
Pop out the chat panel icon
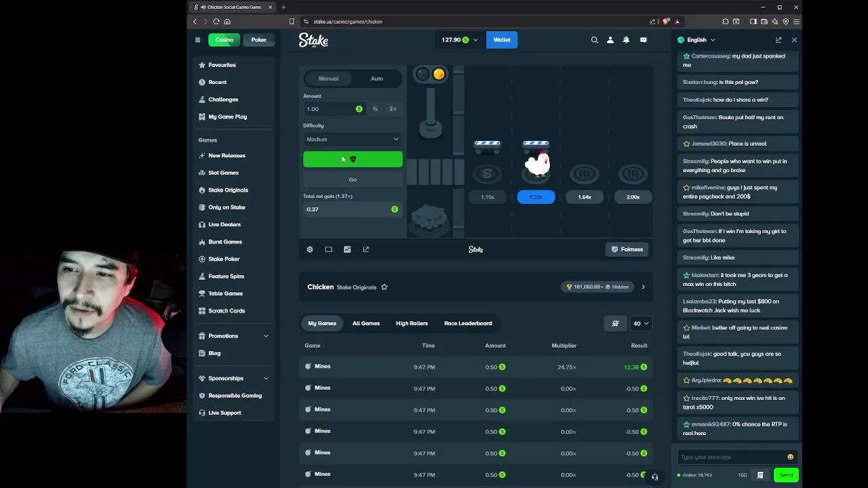778,40
